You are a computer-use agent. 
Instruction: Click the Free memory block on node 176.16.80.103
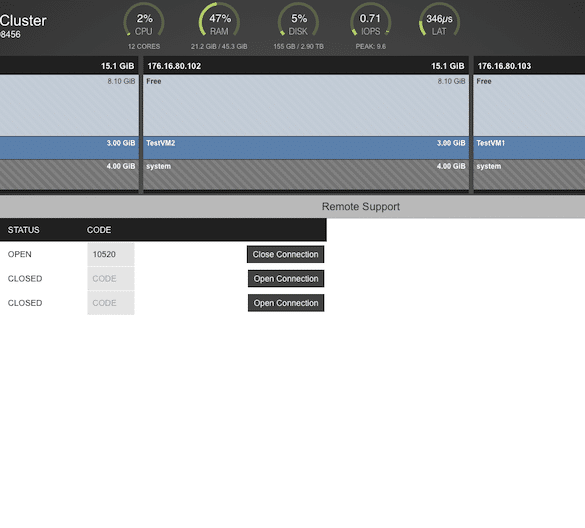529,105
